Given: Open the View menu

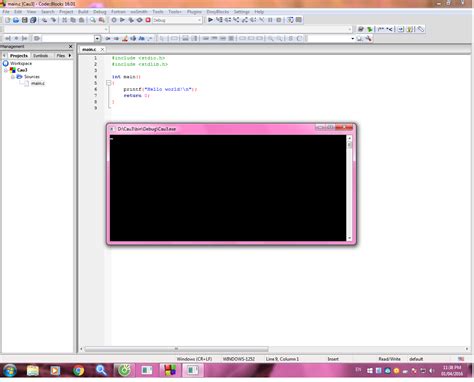Looking at the screenshot, I should pyautogui.click(x=31, y=12).
